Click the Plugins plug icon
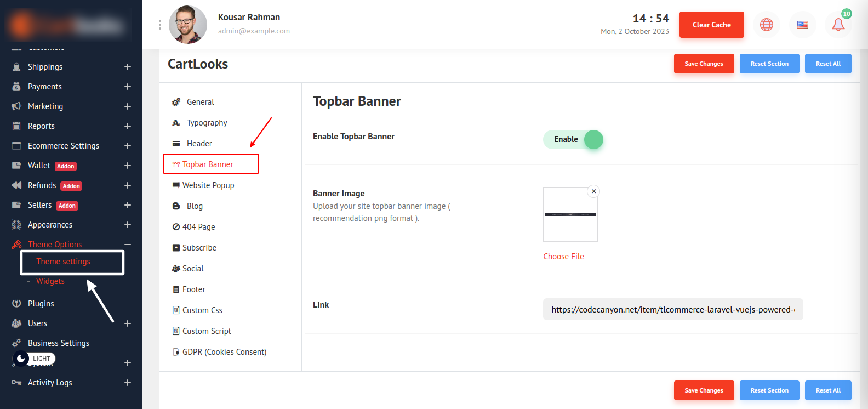The width and height of the screenshot is (868, 409). pyautogui.click(x=16, y=304)
